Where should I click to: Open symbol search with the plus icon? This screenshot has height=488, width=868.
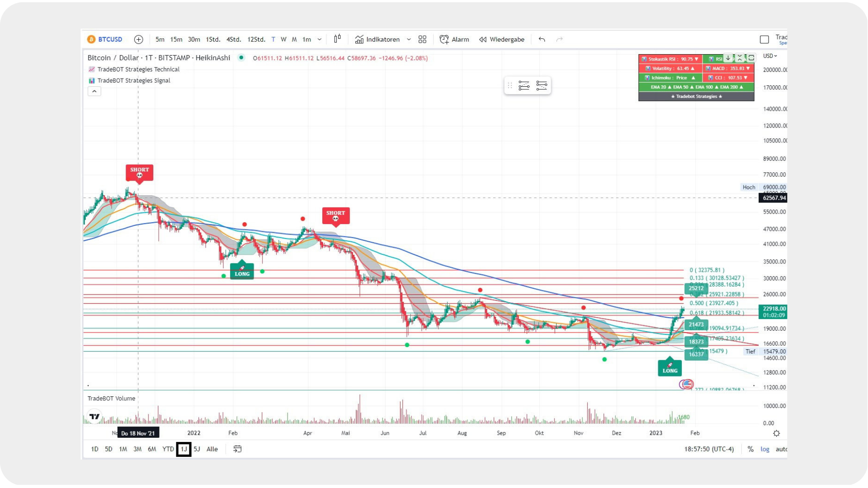[x=138, y=39]
